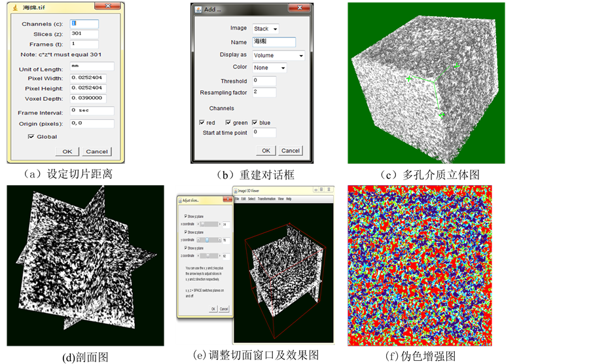Click OK in the Add dialog
The width and height of the screenshot is (591, 364).
265,151
